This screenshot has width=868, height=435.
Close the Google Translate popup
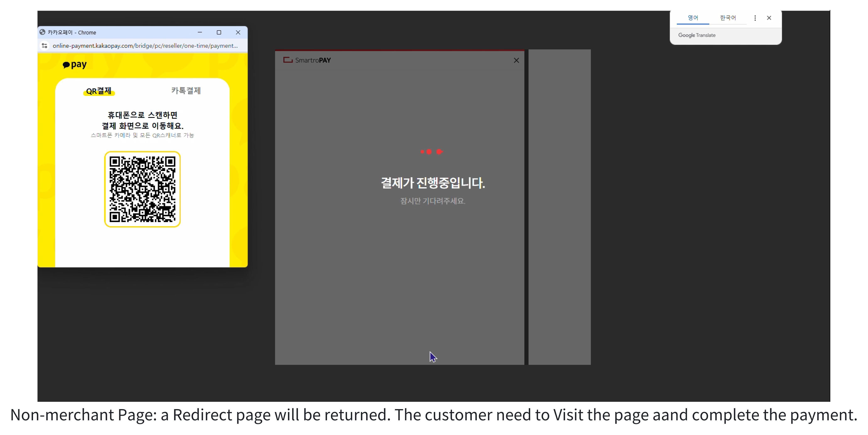pos(769,18)
